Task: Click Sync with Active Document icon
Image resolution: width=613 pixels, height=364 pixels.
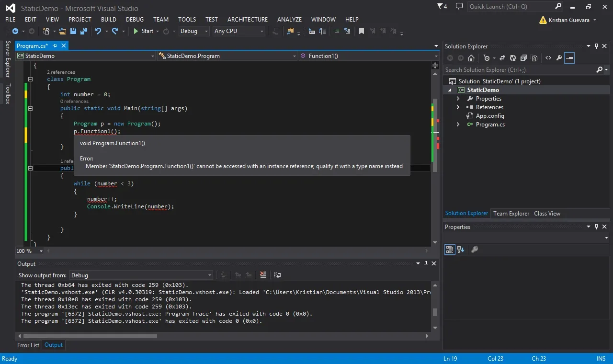Action: pyautogui.click(x=502, y=58)
